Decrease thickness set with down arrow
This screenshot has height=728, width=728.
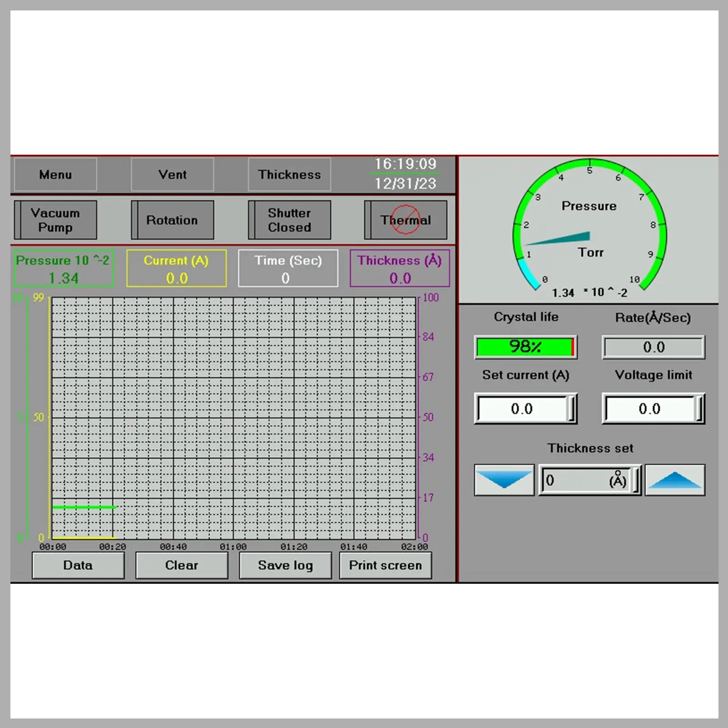pyautogui.click(x=504, y=480)
